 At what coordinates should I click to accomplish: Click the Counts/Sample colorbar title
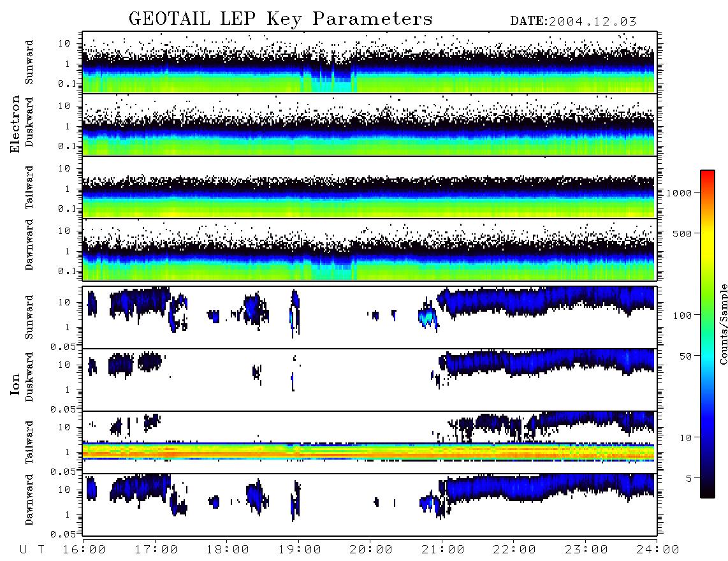pyautogui.click(x=723, y=324)
